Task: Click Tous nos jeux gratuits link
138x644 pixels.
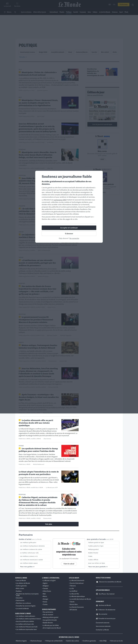Action: [x=98, y=567]
